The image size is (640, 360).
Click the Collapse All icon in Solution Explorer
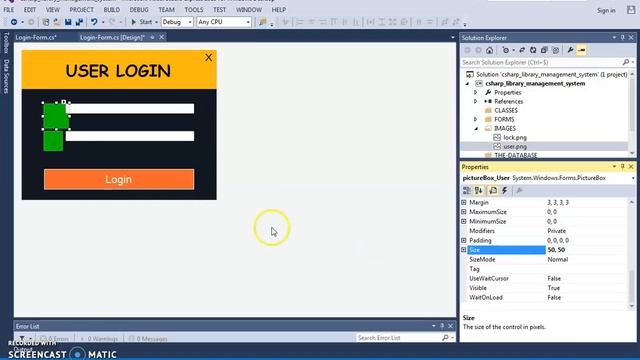[x=544, y=50]
